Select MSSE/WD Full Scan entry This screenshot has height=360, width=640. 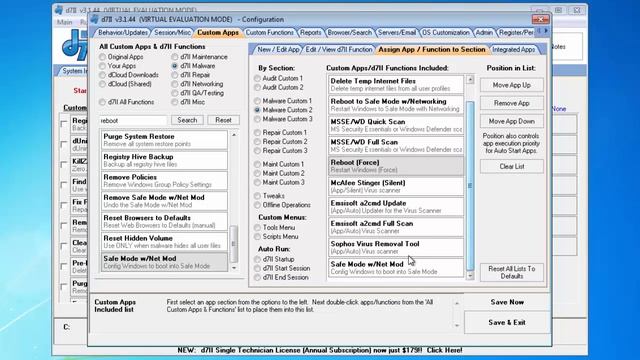[396, 146]
